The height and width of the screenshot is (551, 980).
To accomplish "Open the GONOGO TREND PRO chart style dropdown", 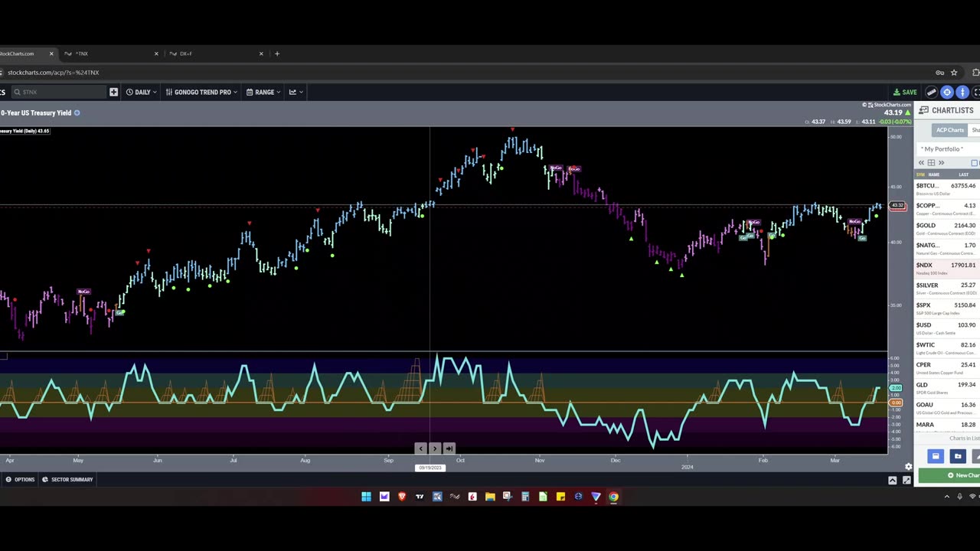I will (201, 92).
